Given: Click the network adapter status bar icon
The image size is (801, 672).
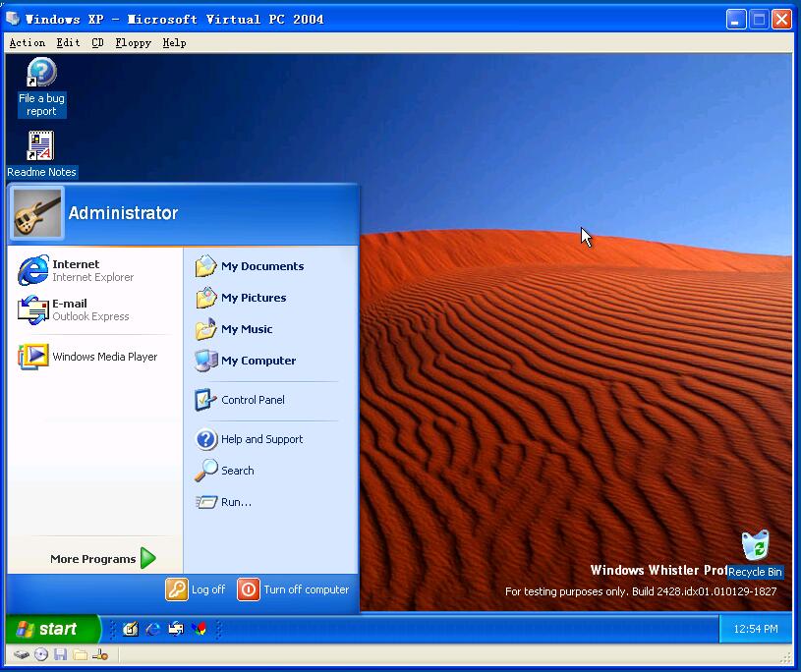Looking at the screenshot, I should click(100, 654).
